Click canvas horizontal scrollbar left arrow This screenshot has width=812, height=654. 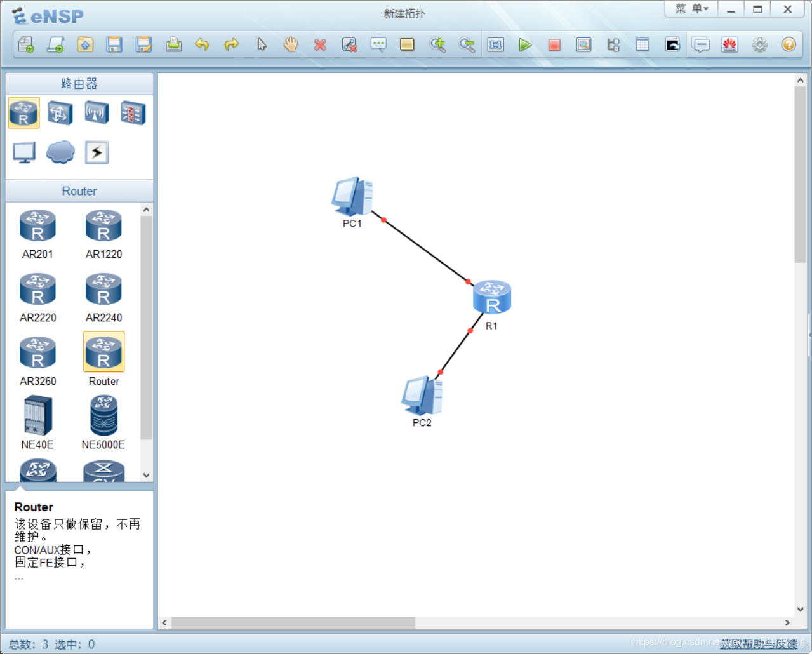tap(164, 623)
